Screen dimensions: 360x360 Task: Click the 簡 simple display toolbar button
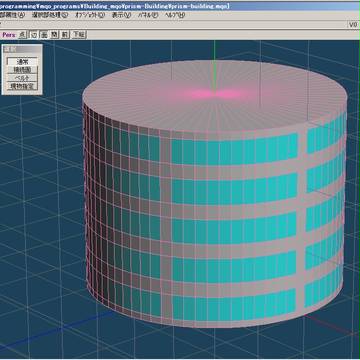click(x=54, y=35)
